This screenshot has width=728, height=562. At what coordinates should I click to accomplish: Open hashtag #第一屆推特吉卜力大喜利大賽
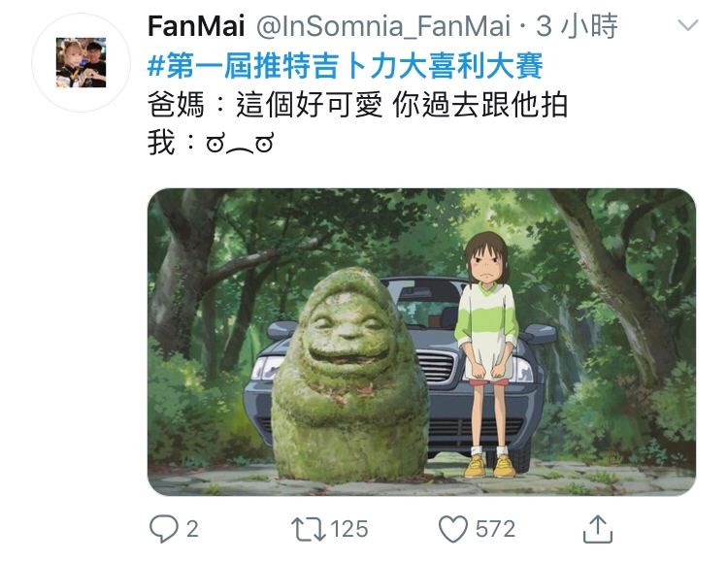click(345, 65)
